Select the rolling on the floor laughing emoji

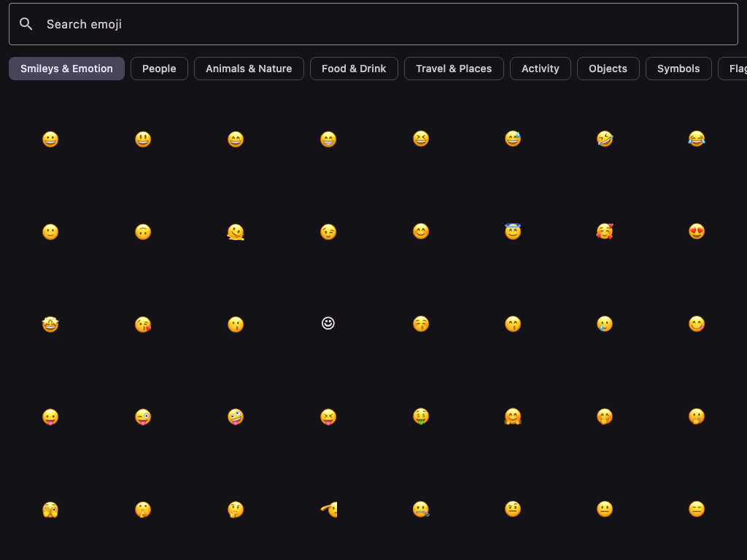[605, 139]
